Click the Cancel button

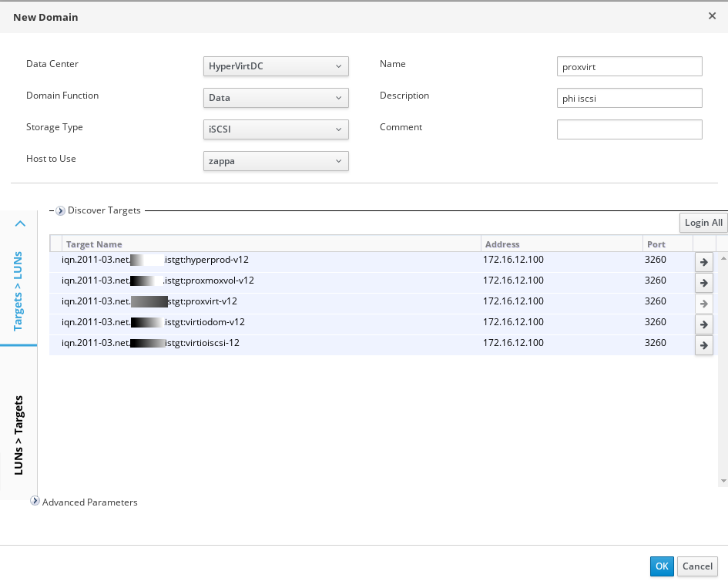tap(697, 566)
